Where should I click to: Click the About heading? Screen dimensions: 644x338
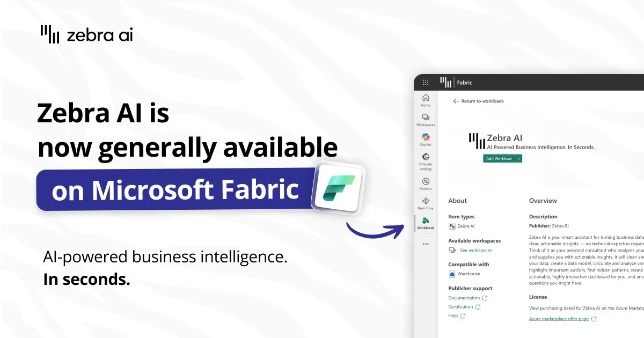(x=458, y=201)
